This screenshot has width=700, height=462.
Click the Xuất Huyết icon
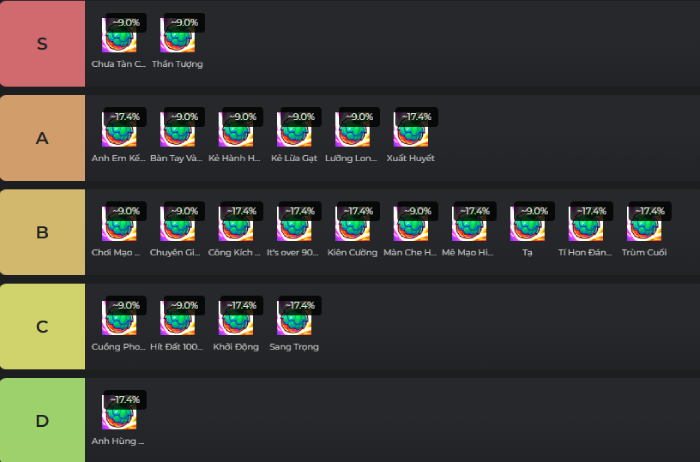pos(411,131)
